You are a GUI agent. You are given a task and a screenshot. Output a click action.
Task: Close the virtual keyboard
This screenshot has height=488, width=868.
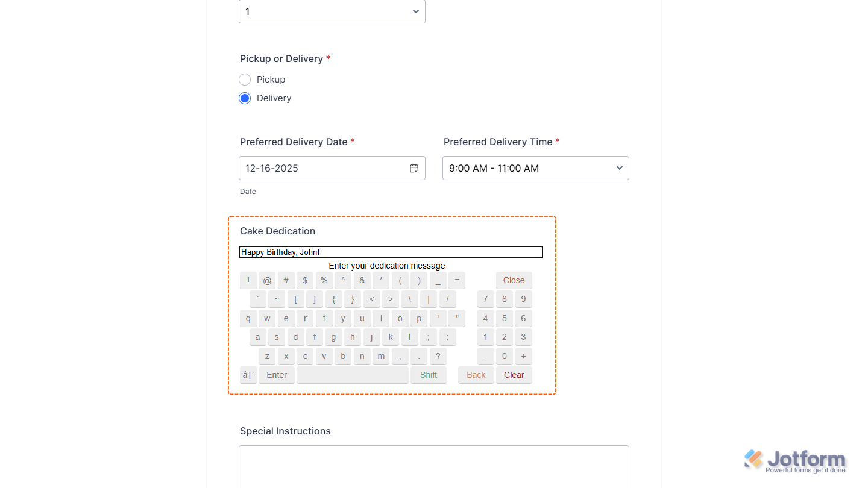tap(514, 280)
